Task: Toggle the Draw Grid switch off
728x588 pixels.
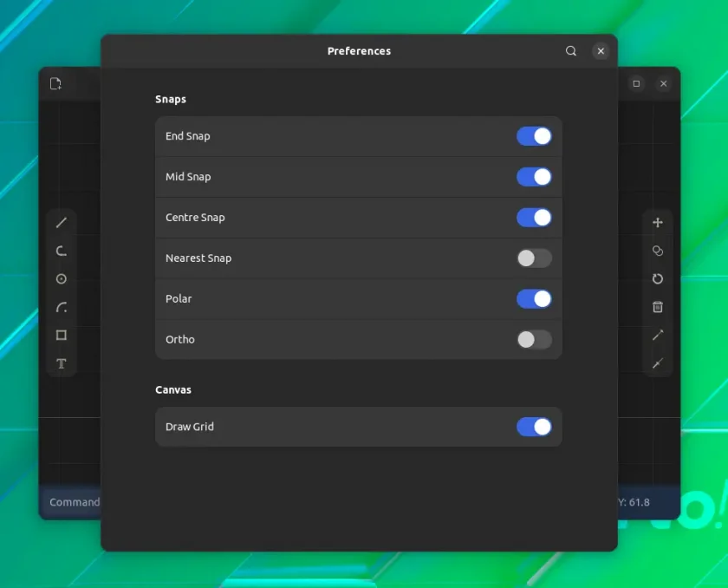Action: (x=534, y=427)
